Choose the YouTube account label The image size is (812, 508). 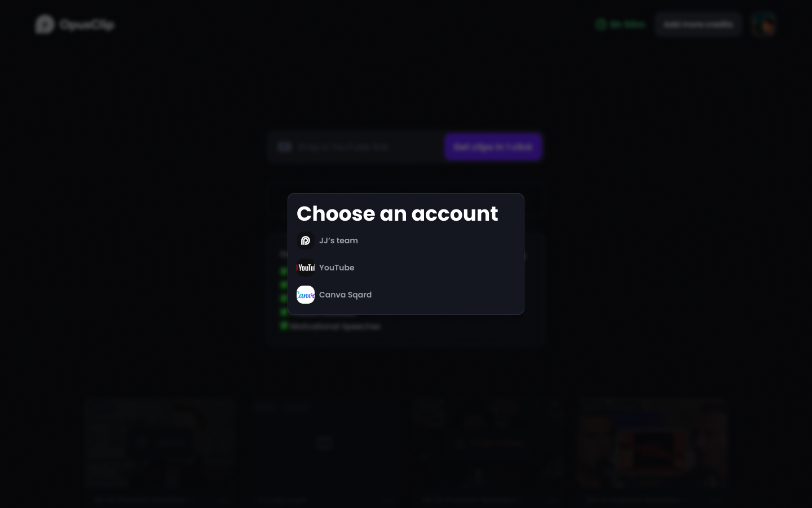coord(337,268)
